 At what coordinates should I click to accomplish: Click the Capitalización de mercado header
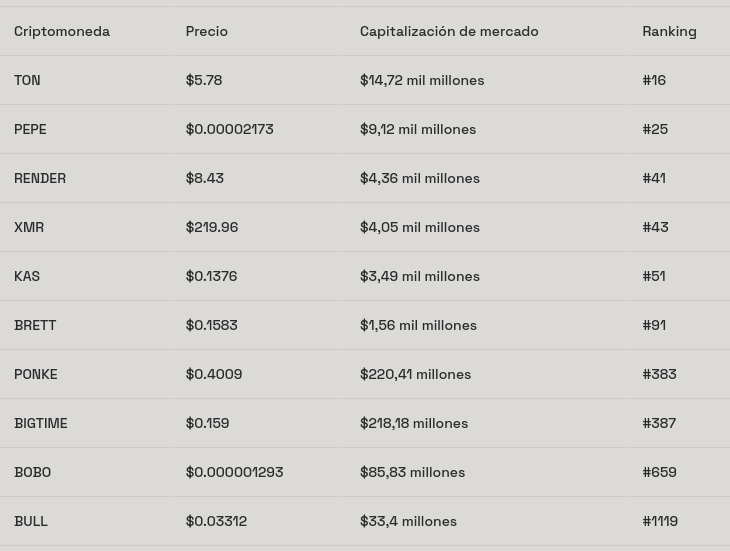[449, 31]
